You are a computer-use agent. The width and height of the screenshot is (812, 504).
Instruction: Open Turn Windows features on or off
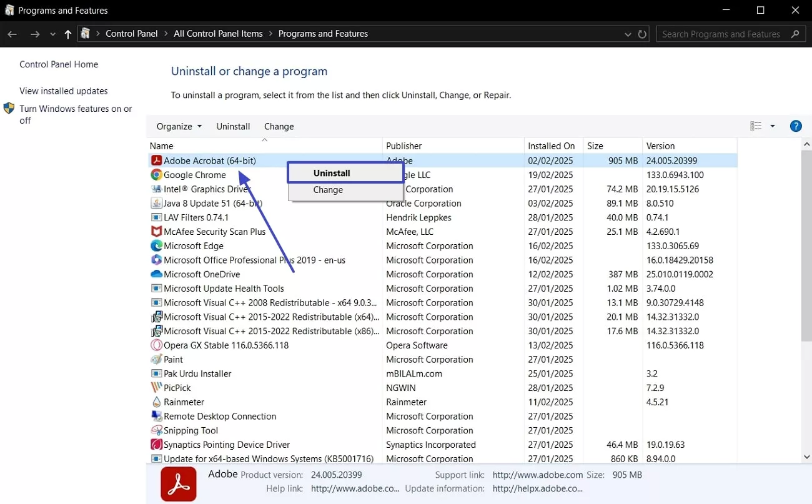tap(76, 114)
